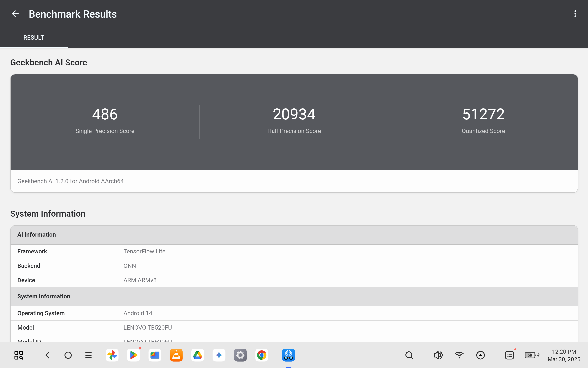Tap the Single Precision Score label

click(x=105, y=131)
